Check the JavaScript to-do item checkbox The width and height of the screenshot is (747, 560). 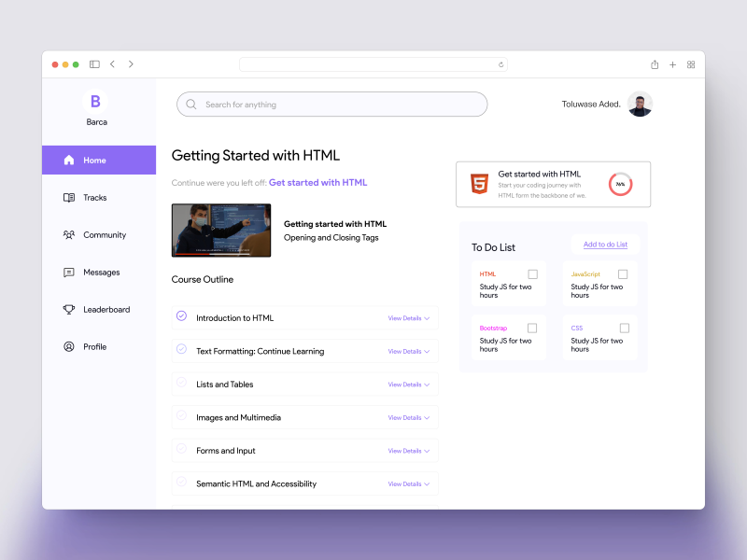click(x=623, y=274)
